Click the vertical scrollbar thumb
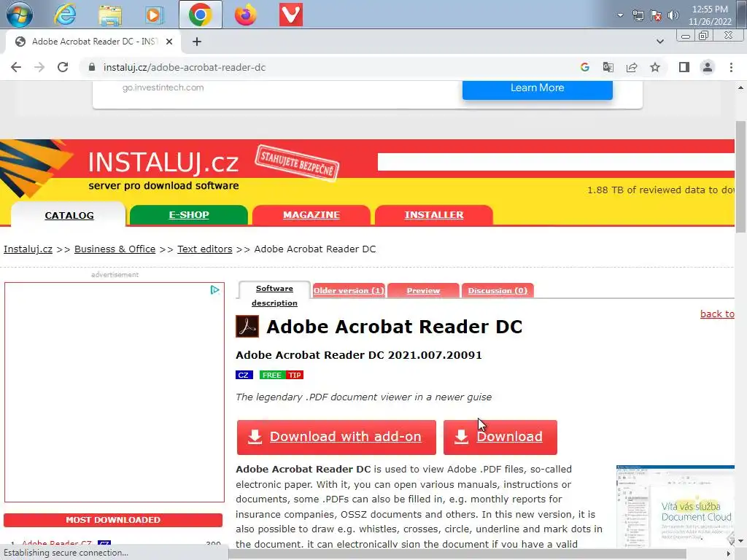The width and height of the screenshot is (747, 560). click(740, 176)
